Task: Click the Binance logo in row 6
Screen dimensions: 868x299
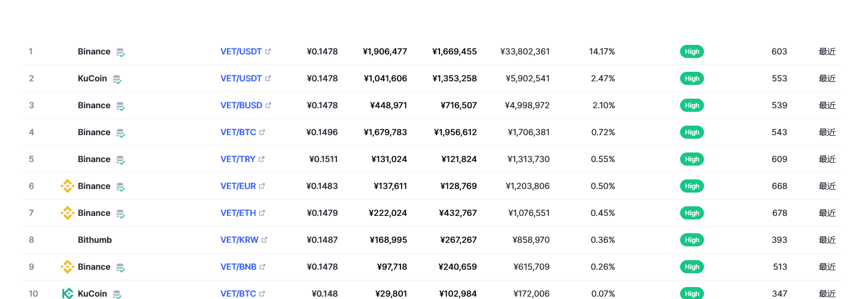Action: click(68, 186)
